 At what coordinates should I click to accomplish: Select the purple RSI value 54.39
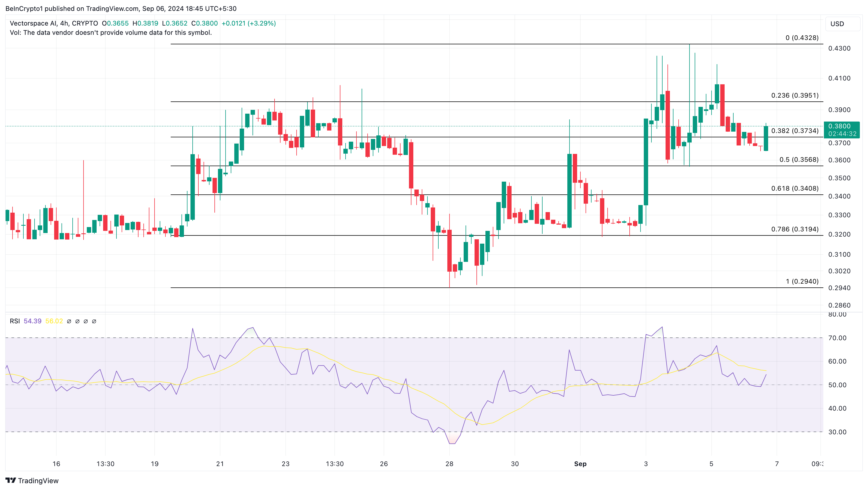[x=32, y=321]
